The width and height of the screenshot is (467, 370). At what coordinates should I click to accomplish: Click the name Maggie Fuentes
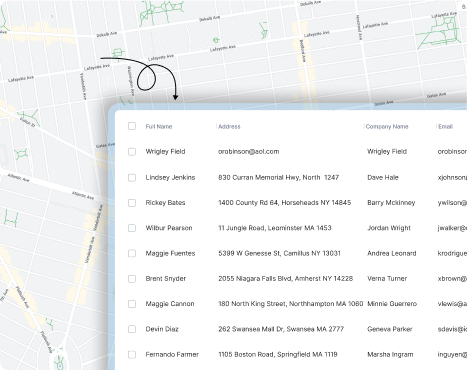[x=170, y=253]
